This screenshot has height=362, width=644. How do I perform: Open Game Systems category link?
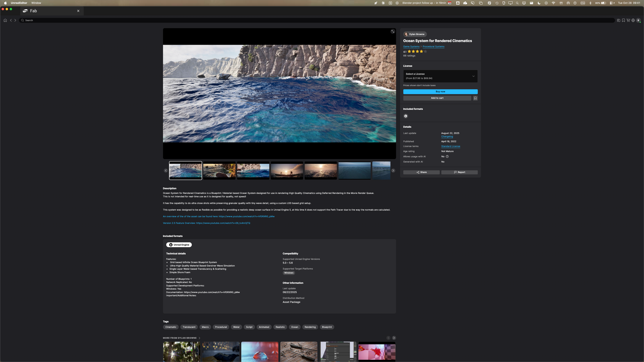(x=411, y=46)
